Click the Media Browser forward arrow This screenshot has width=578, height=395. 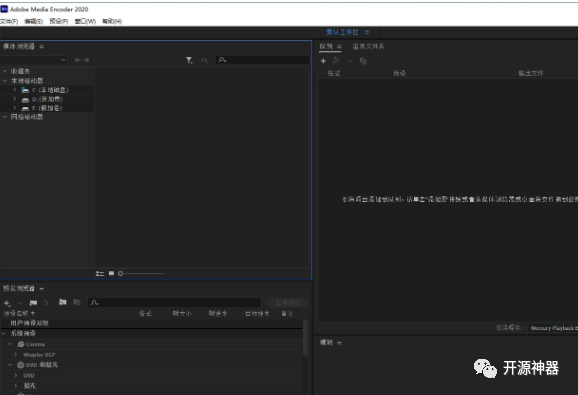(x=86, y=60)
